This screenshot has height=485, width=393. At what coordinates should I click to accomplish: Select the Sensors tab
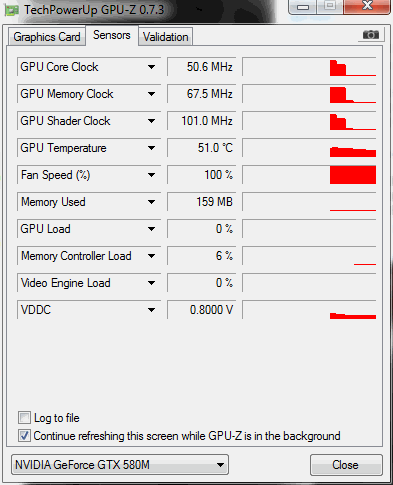(x=112, y=35)
